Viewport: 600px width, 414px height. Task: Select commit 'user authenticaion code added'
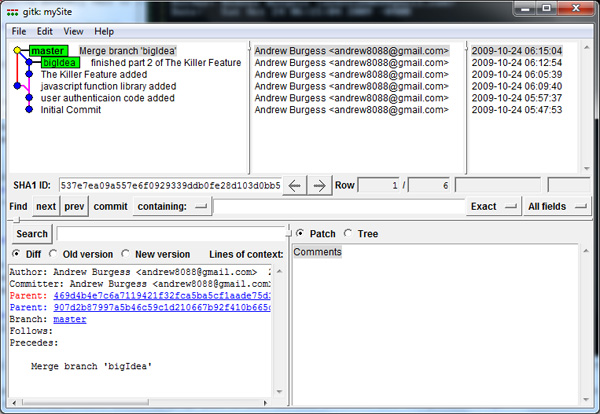[x=108, y=98]
